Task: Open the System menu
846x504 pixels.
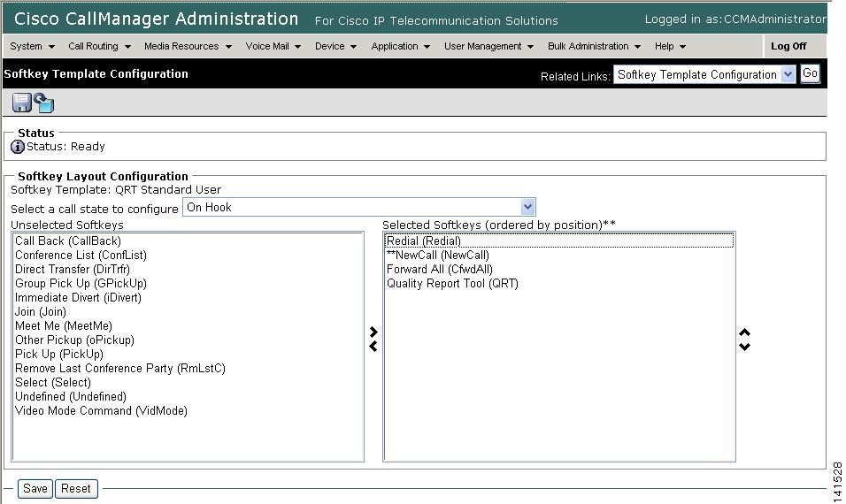Action: pos(33,46)
